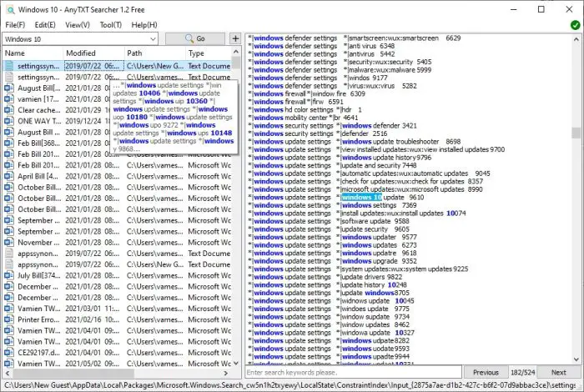Select the April Bill [4... file row
The height and width of the screenshot is (392, 584).
pyautogui.click(x=118, y=177)
